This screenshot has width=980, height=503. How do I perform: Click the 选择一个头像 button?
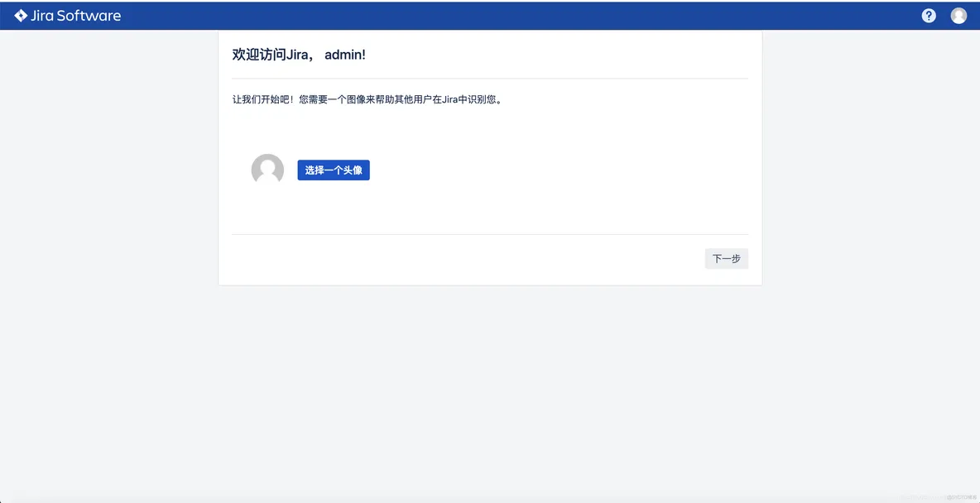tap(334, 170)
